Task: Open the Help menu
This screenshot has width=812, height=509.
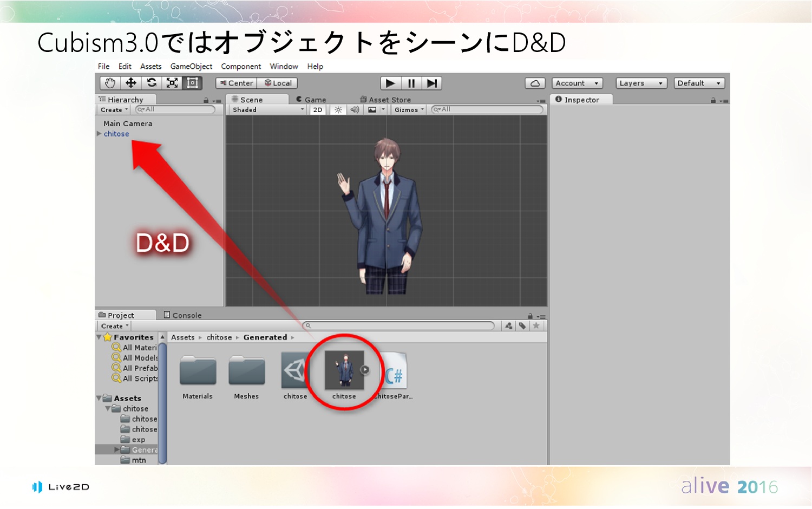Action: [315, 67]
